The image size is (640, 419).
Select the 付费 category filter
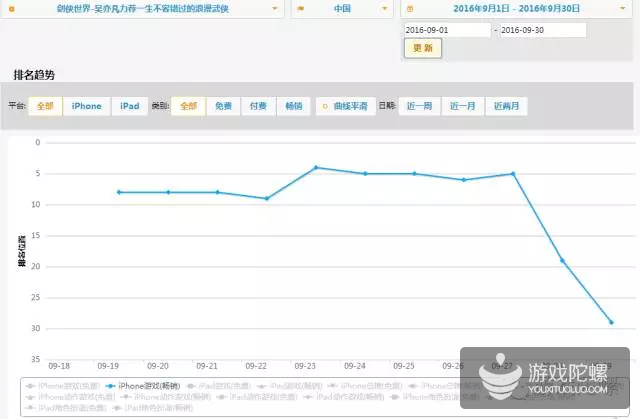pos(258,106)
